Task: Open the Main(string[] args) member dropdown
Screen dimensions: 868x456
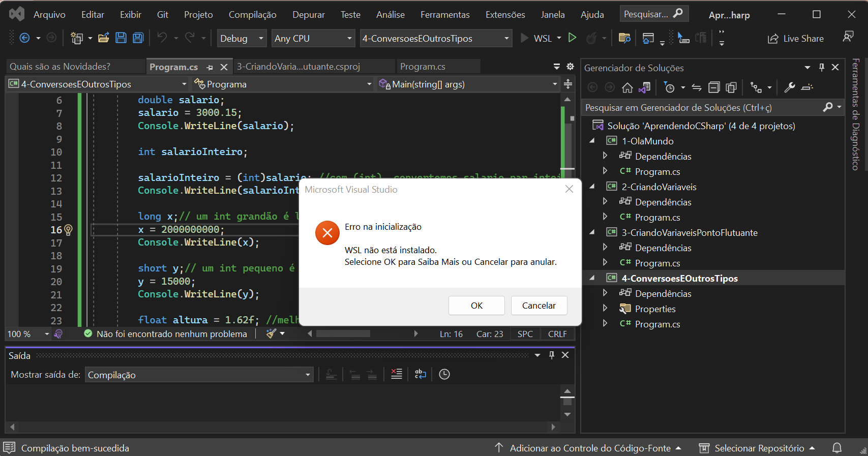Action: click(468, 84)
